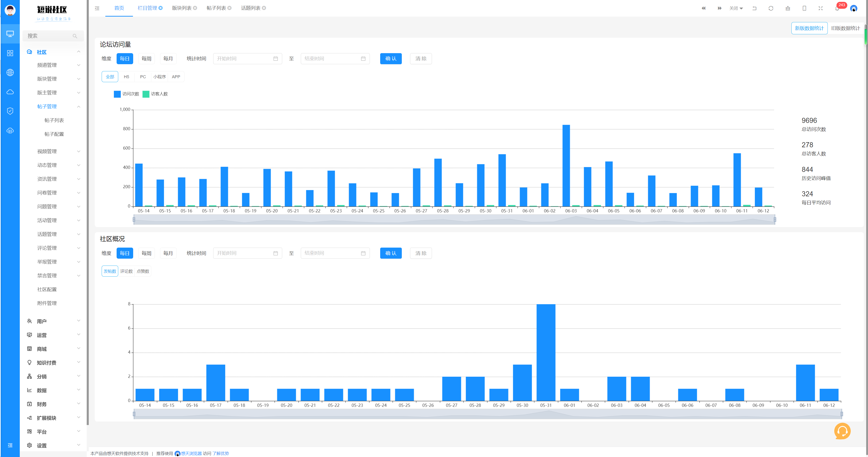Click the tabs scroll-right double arrow
Viewport: 868px width, 457px height.
click(719, 8)
